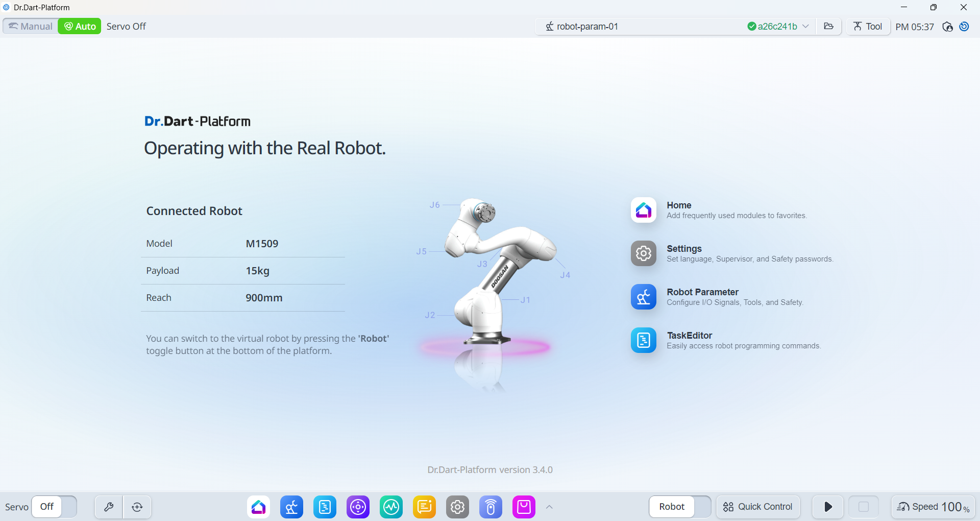The height and width of the screenshot is (521, 980).
Task: Click the green check status icon near a26c241b
Action: 751,26
